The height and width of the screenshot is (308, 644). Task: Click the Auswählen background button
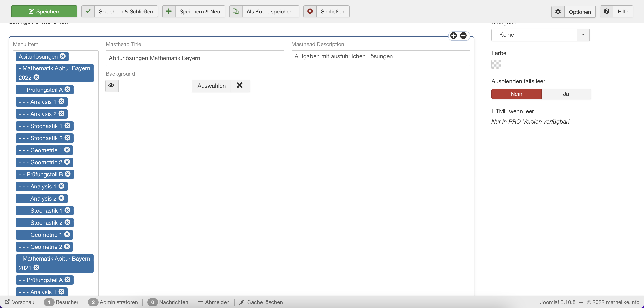pos(212,86)
